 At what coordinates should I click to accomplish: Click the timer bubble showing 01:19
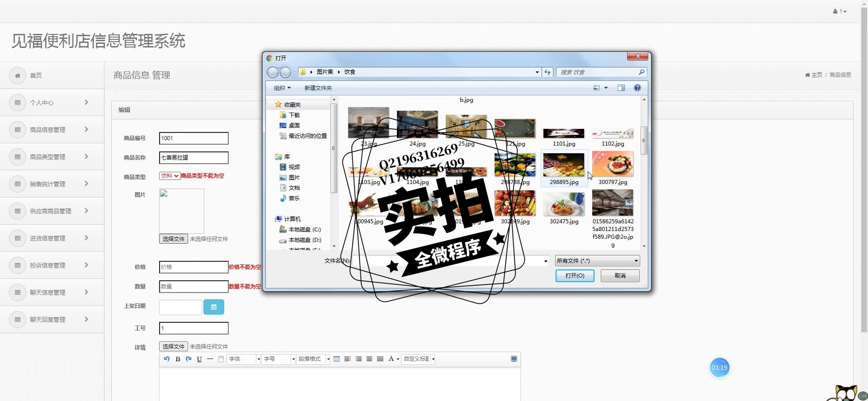click(719, 368)
